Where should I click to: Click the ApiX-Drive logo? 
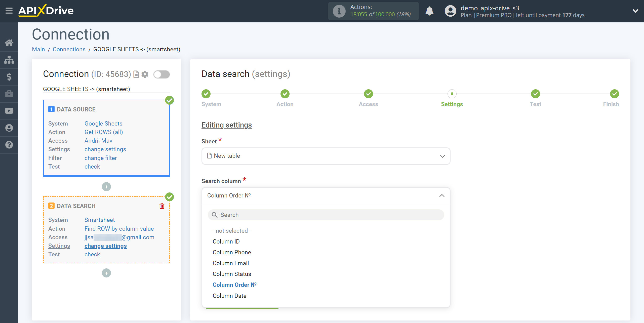point(46,11)
